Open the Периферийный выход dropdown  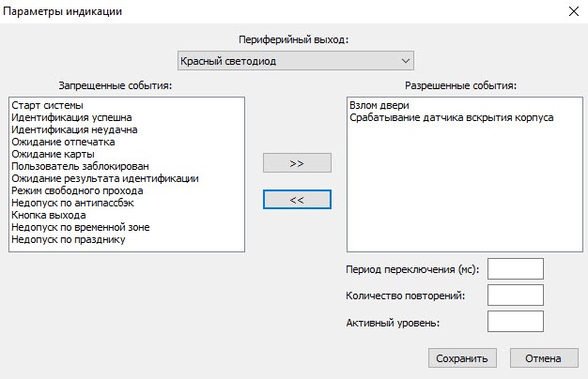point(296,61)
